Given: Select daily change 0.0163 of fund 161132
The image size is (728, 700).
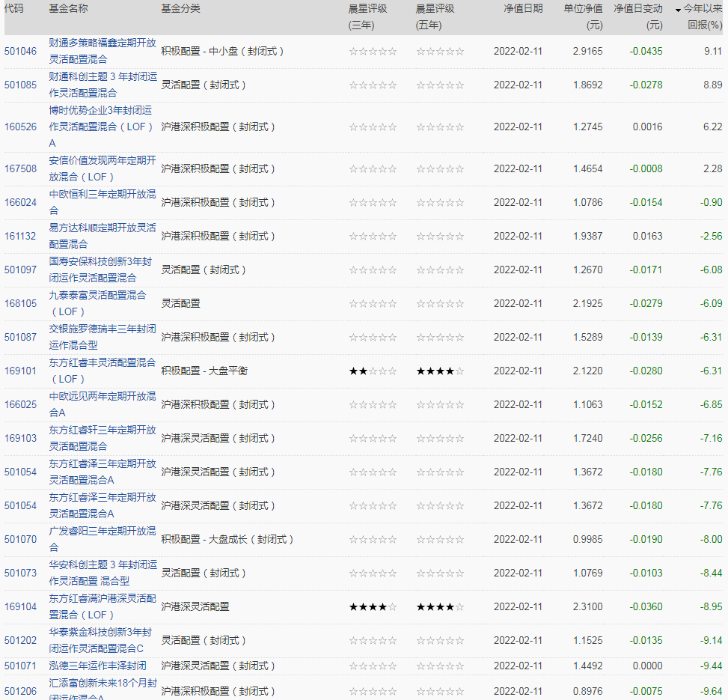Looking at the screenshot, I should [648, 236].
